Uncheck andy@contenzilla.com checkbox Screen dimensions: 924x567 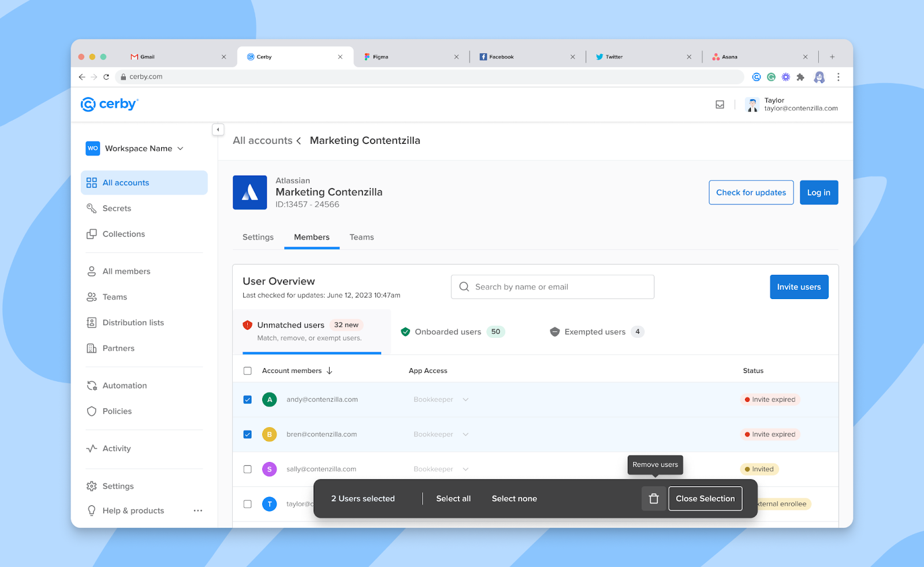point(248,400)
